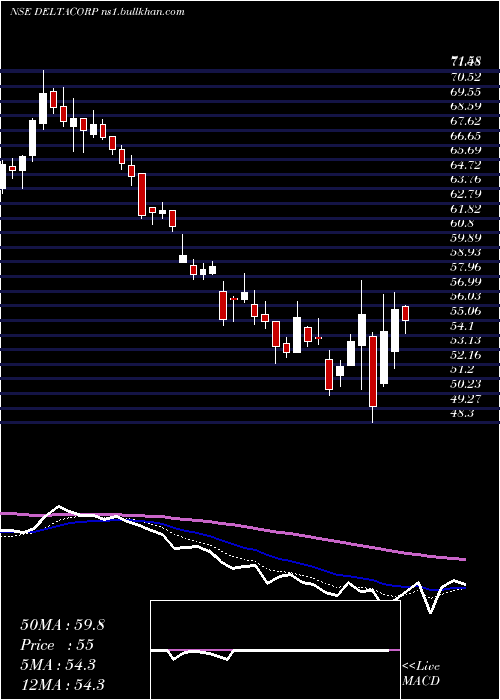The width and height of the screenshot is (500, 700).
Task: Click the 69.55 price axis label
Action: 465,92
